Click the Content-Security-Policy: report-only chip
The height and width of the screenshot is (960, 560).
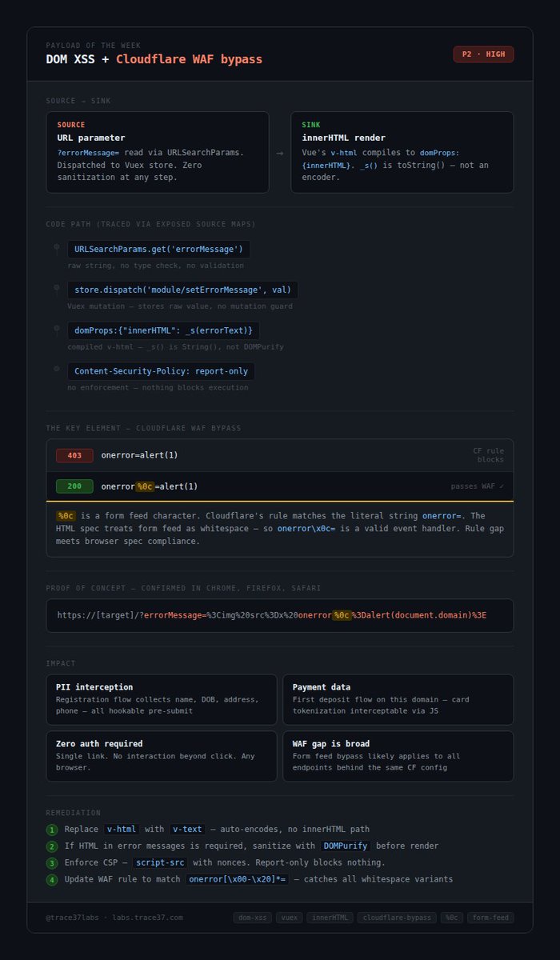pyautogui.click(x=161, y=371)
